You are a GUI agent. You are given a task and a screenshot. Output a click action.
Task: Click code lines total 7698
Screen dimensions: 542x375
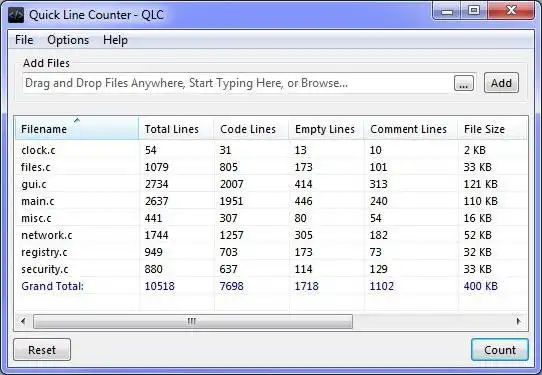(x=232, y=286)
